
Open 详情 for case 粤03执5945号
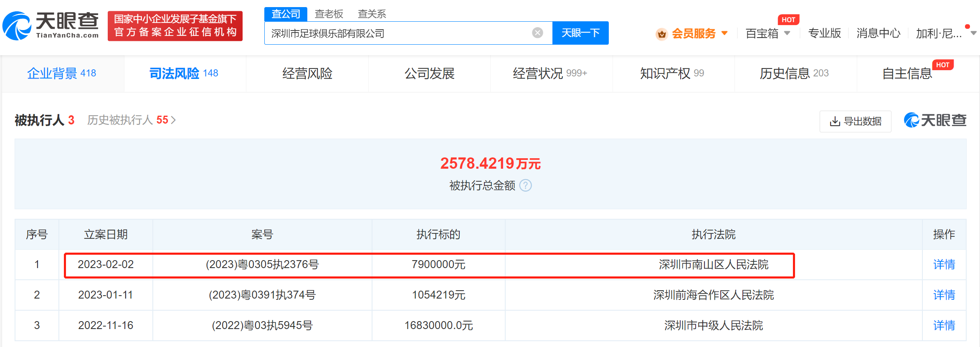944,325
